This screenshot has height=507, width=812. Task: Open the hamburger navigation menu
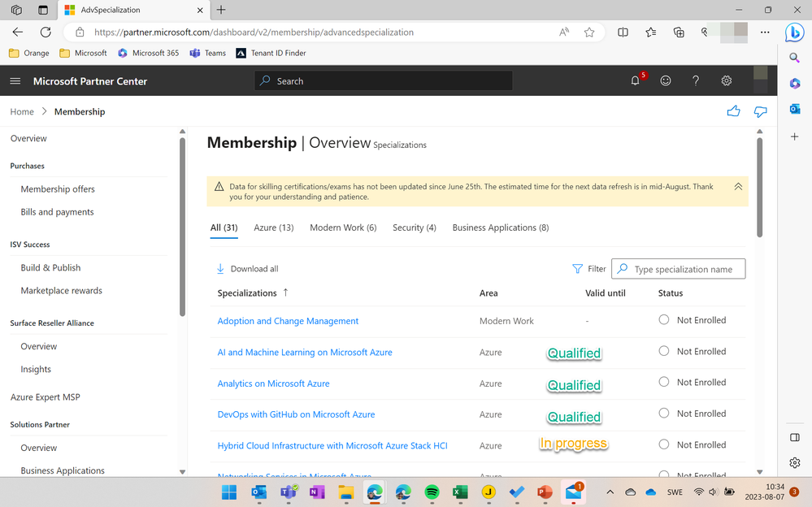[x=15, y=80]
